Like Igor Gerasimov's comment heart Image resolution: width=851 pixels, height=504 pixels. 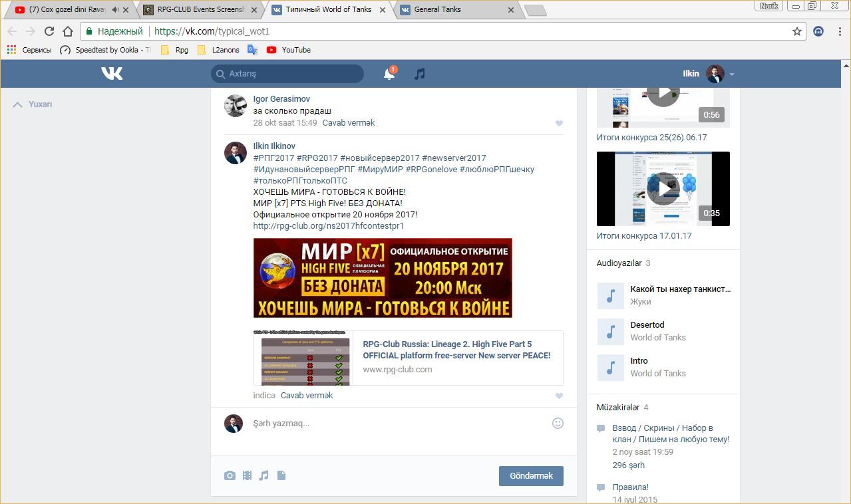click(x=559, y=123)
